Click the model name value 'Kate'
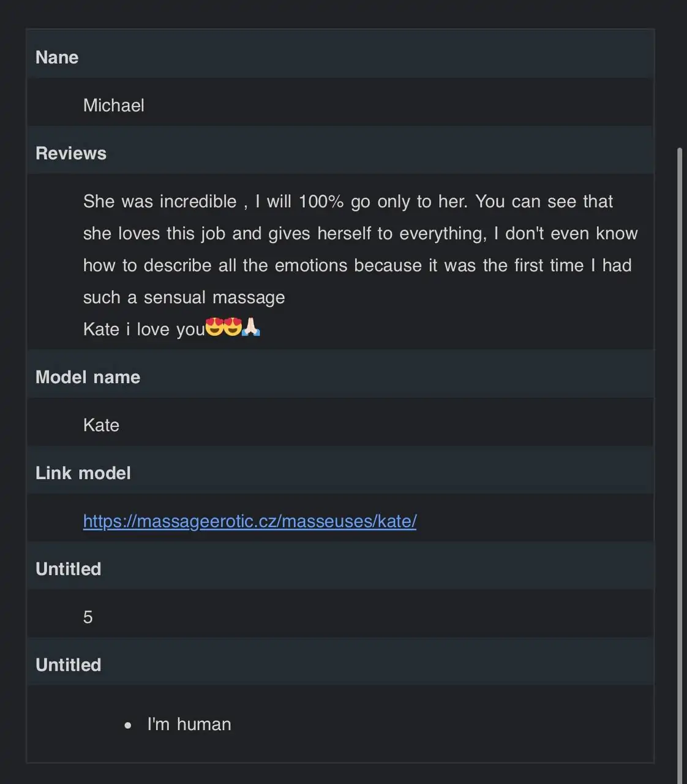This screenshot has width=687, height=784. 101,425
